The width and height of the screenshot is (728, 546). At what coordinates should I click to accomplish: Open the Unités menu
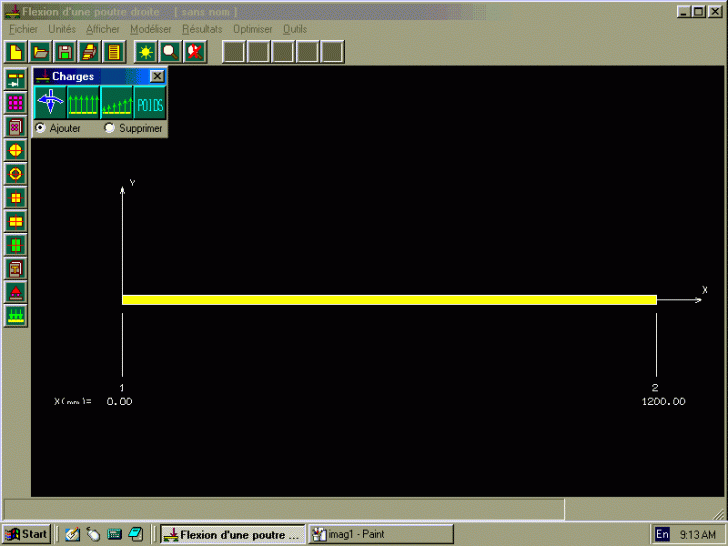(62, 29)
